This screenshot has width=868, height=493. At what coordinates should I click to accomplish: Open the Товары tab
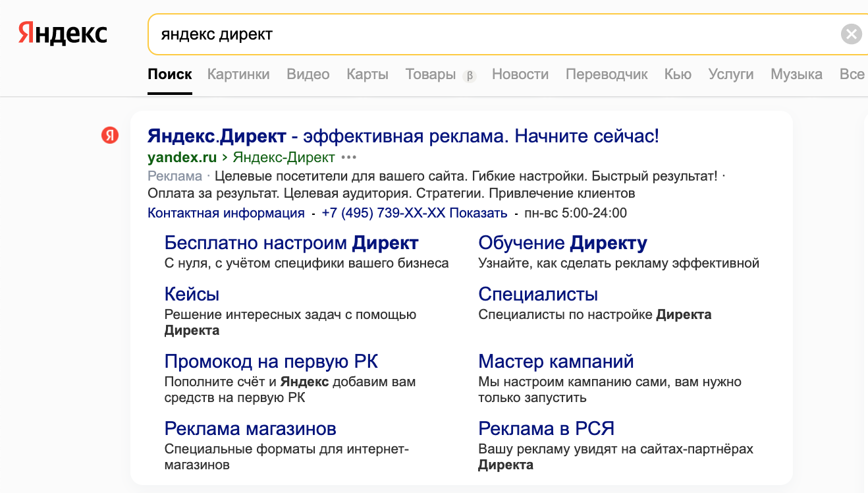[431, 74]
